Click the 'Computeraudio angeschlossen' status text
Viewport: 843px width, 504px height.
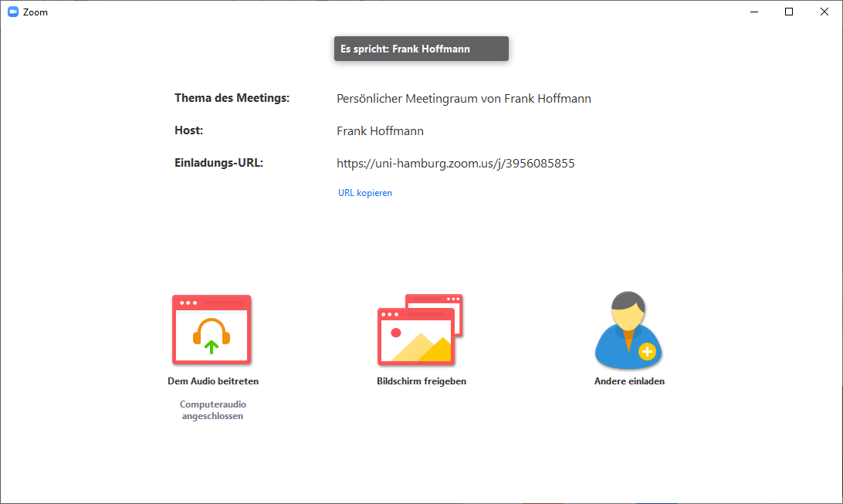pos(213,410)
